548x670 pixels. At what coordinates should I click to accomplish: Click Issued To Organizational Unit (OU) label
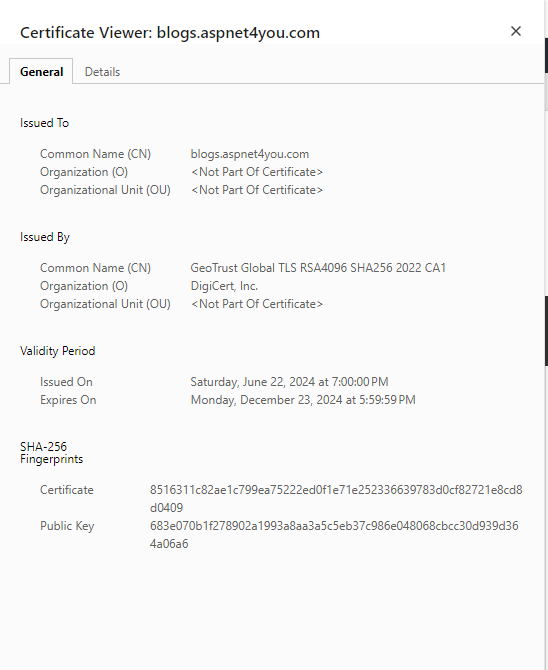pyautogui.click(x=105, y=190)
